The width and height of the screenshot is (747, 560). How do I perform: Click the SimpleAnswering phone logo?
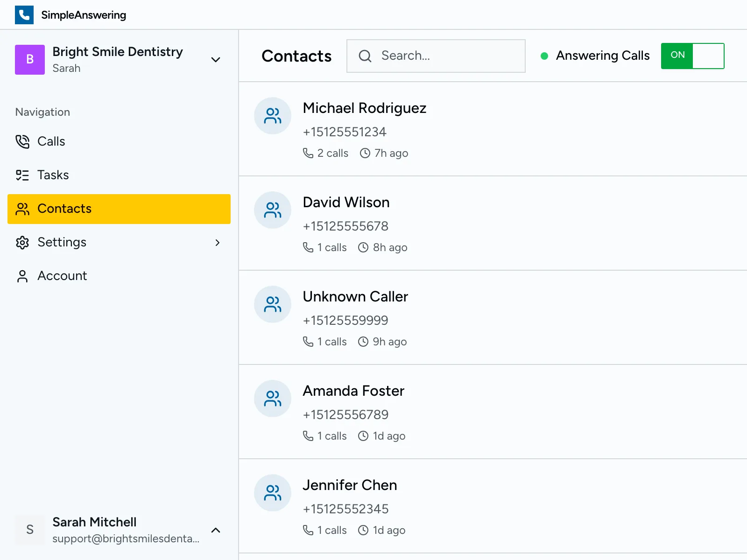[x=24, y=14]
